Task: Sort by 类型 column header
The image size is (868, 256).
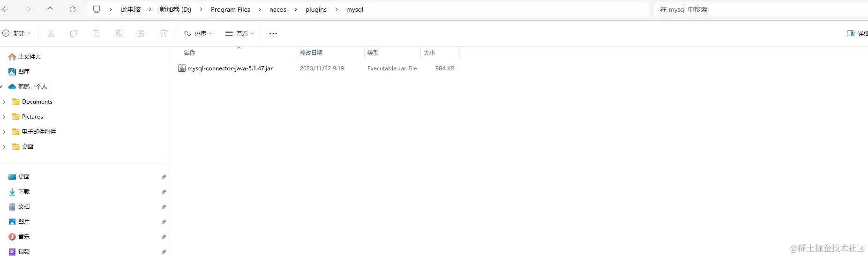Action: click(x=373, y=53)
